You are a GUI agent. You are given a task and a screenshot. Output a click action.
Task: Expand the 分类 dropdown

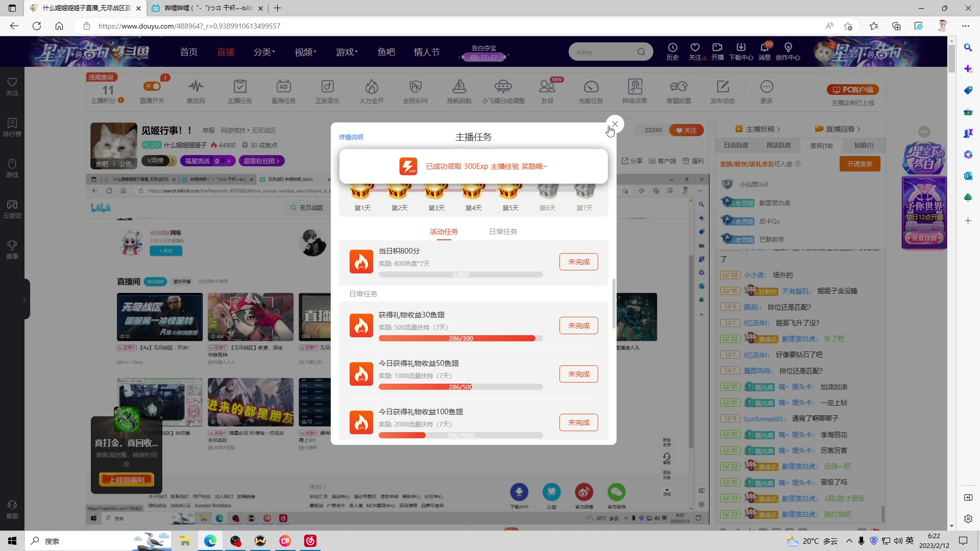pyautogui.click(x=264, y=52)
